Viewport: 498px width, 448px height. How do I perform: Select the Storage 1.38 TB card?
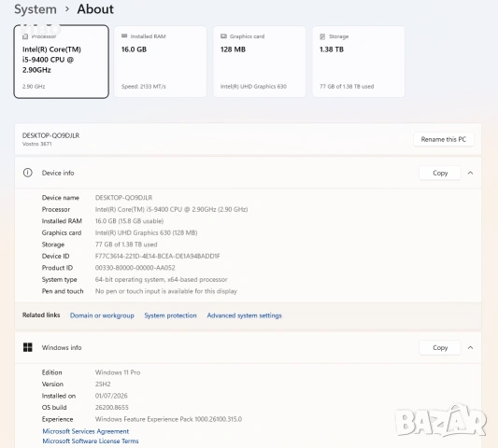click(x=359, y=62)
